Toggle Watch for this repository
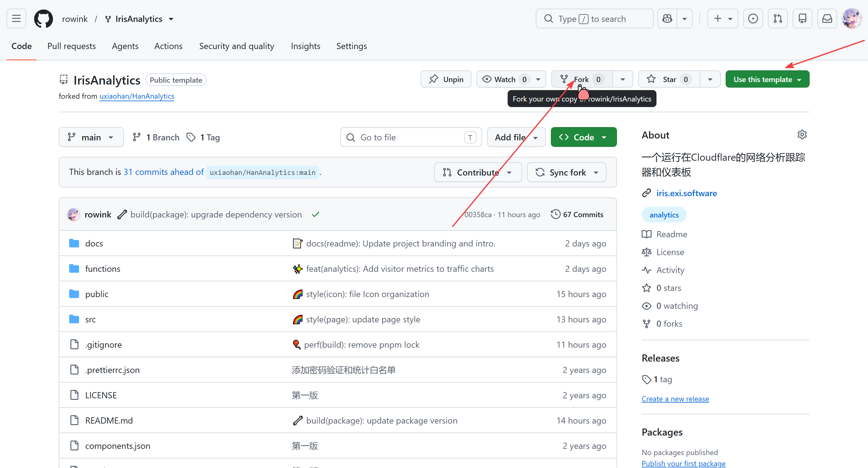Viewport: 868px width, 468px height. tap(505, 79)
